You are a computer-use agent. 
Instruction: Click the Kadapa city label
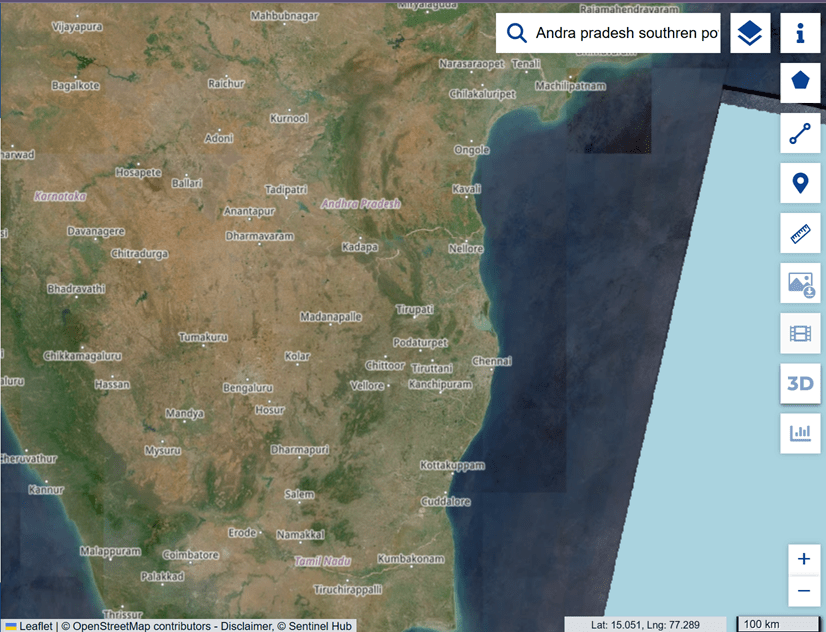coord(360,246)
